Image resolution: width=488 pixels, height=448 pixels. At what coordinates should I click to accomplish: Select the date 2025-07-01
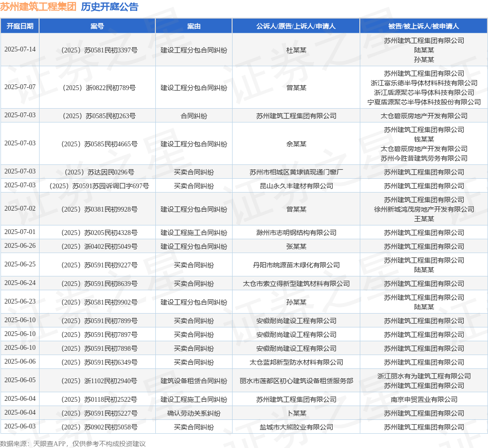point(20,232)
